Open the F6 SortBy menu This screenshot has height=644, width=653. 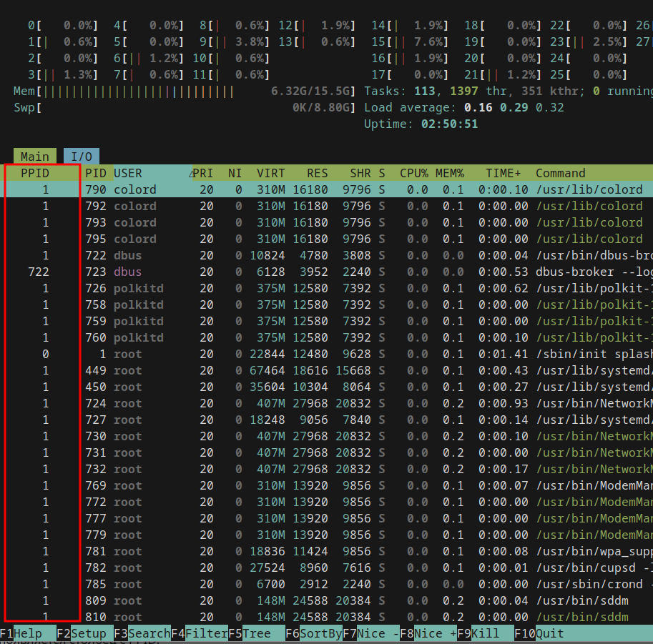tap(313, 633)
